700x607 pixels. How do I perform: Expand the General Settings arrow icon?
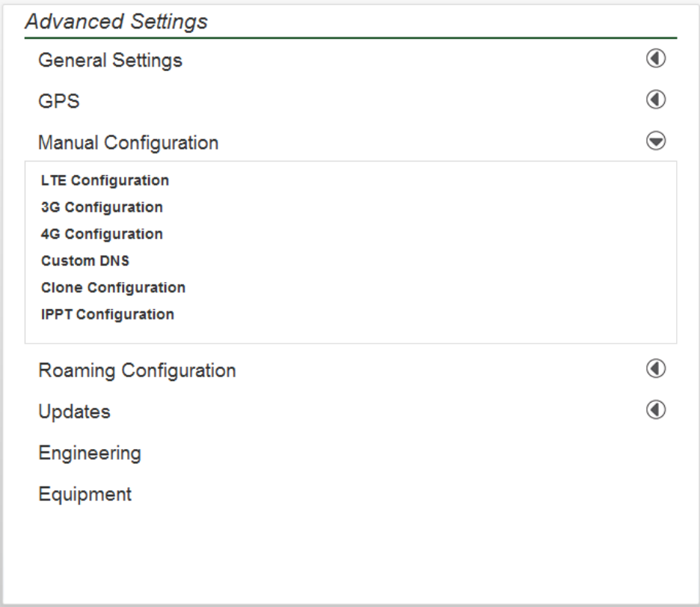tap(656, 59)
